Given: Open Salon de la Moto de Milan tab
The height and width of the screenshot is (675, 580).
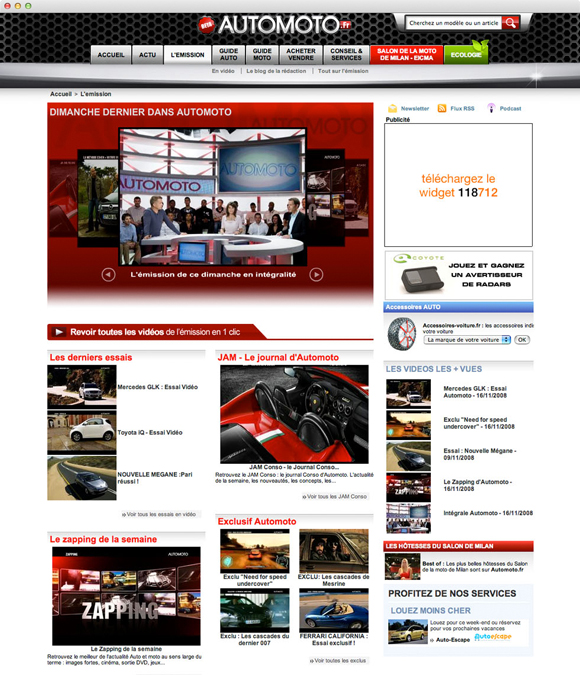Looking at the screenshot, I should click(x=406, y=54).
